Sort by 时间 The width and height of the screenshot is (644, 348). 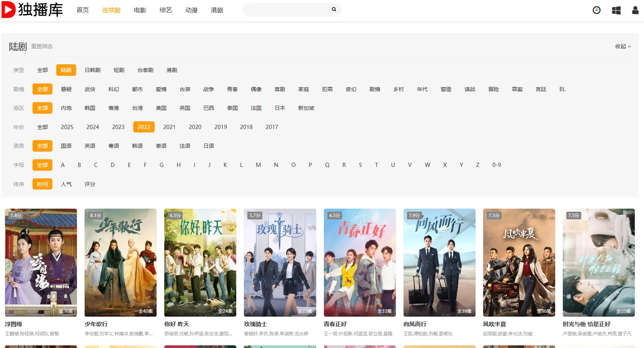click(x=42, y=184)
